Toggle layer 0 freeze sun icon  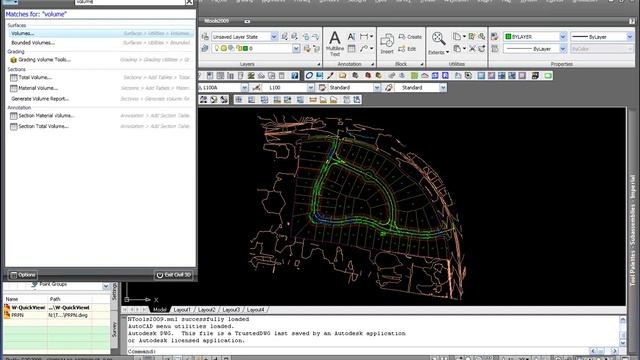(x=224, y=49)
